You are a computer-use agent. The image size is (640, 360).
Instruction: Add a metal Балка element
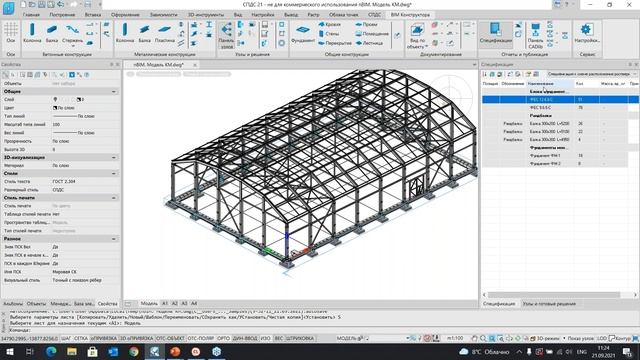click(x=144, y=33)
